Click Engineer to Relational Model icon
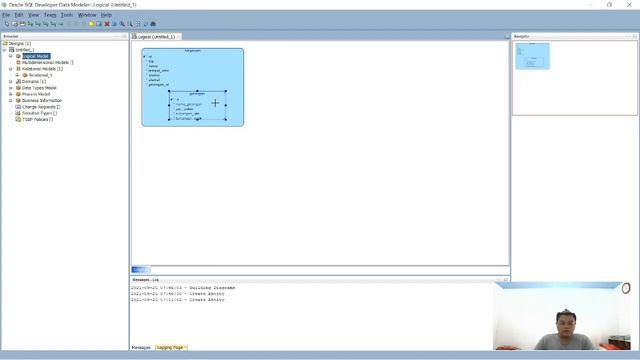 [x=114, y=24]
